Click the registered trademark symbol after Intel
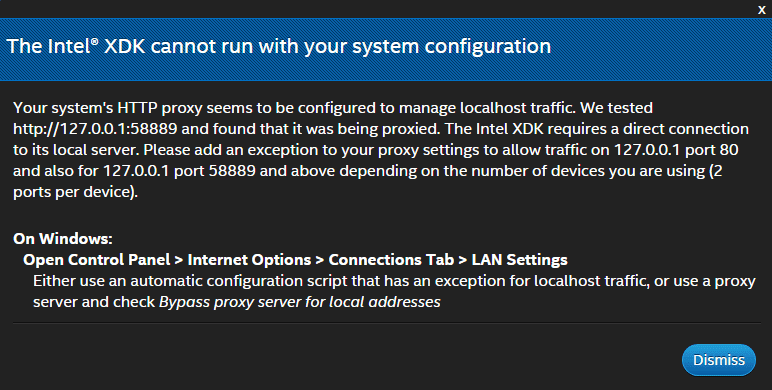The width and height of the screenshot is (772, 390). [95, 41]
